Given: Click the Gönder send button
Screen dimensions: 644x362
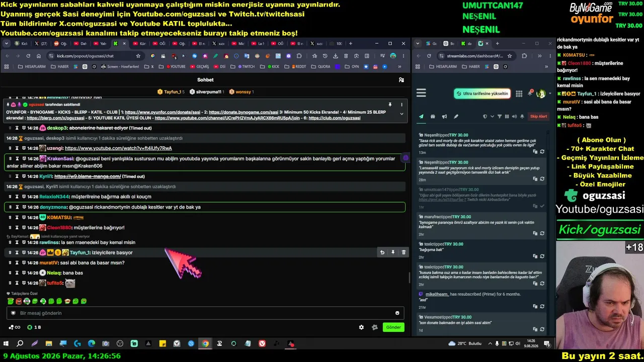Looking at the screenshot, I should [x=393, y=327].
